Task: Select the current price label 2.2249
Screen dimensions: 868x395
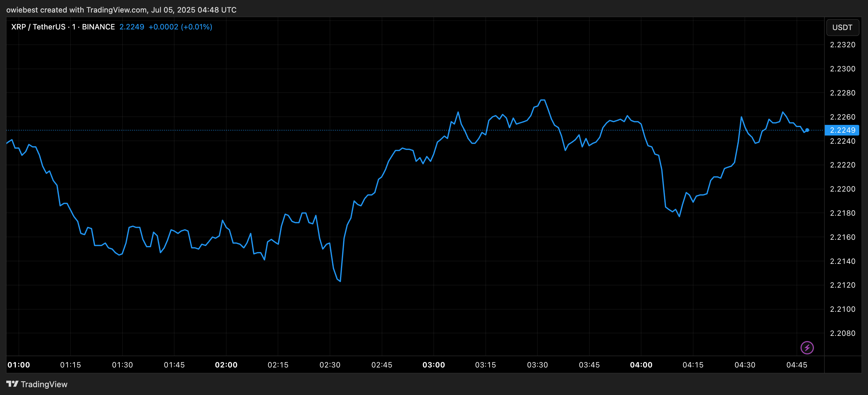Action: 842,130
